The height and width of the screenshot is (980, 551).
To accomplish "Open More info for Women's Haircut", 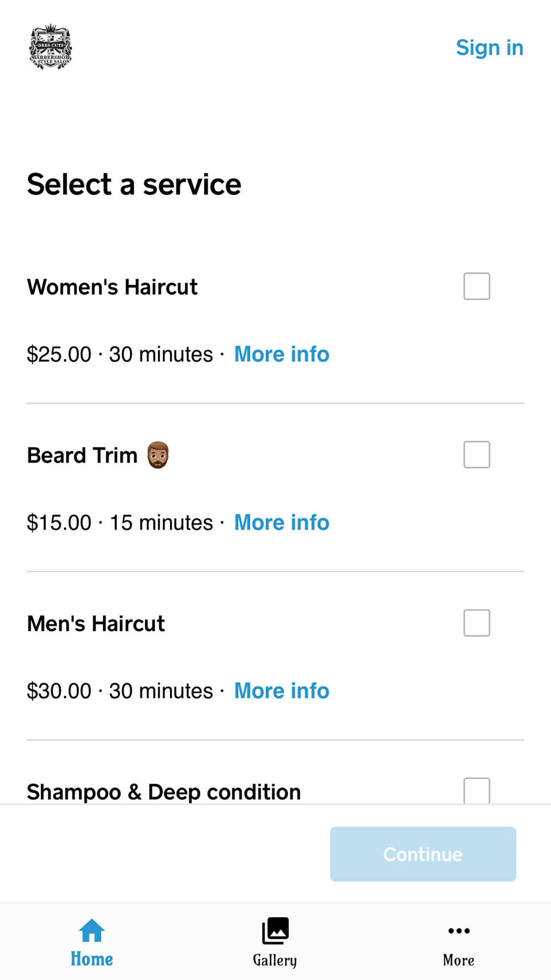I will click(x=282, y=354).
